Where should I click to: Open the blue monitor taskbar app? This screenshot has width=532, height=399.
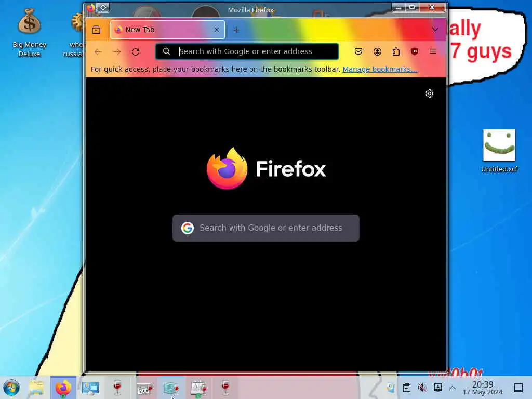tap(90, 388)
